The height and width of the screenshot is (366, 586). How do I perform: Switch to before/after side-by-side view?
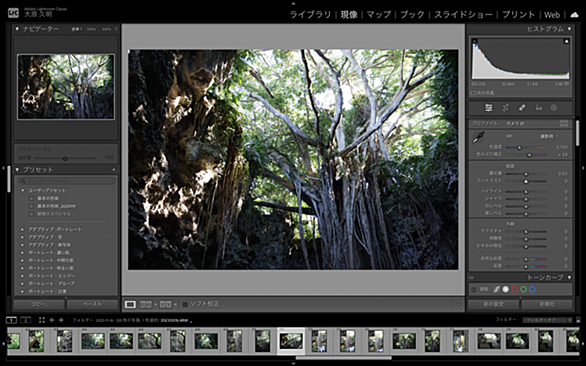point(145,304)
